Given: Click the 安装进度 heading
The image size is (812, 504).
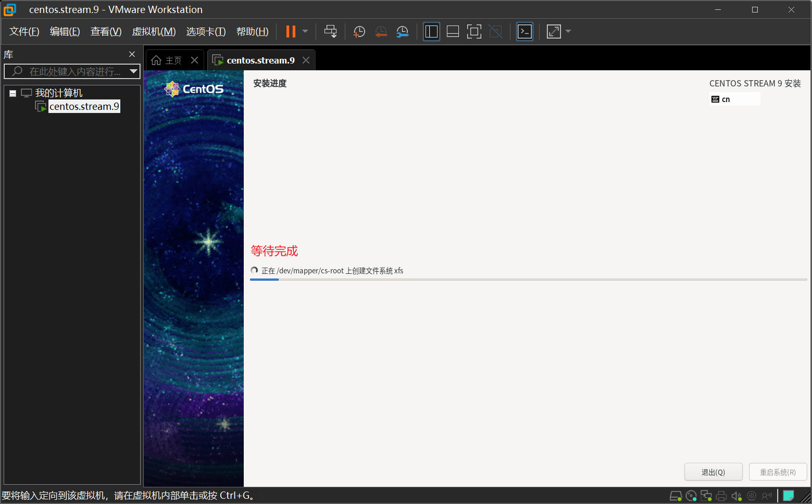Looking at the screenshot, I should (x=270, y=83).
